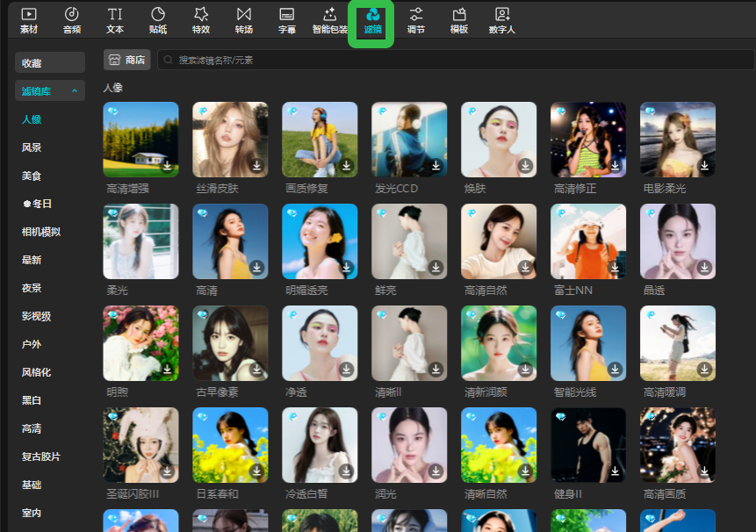Screen dimensions: 756x532
Task: Open the 收藏 favorites button
Action: [50, 63]
